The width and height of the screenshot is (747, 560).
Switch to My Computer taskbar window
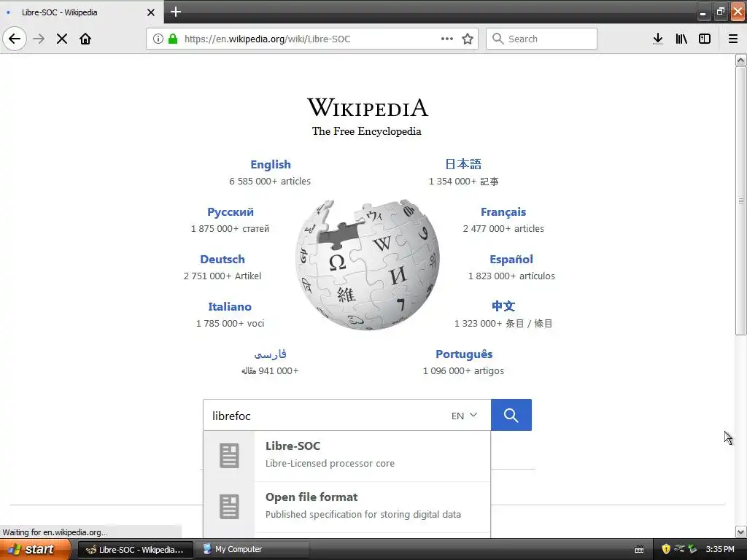(253, 550)
